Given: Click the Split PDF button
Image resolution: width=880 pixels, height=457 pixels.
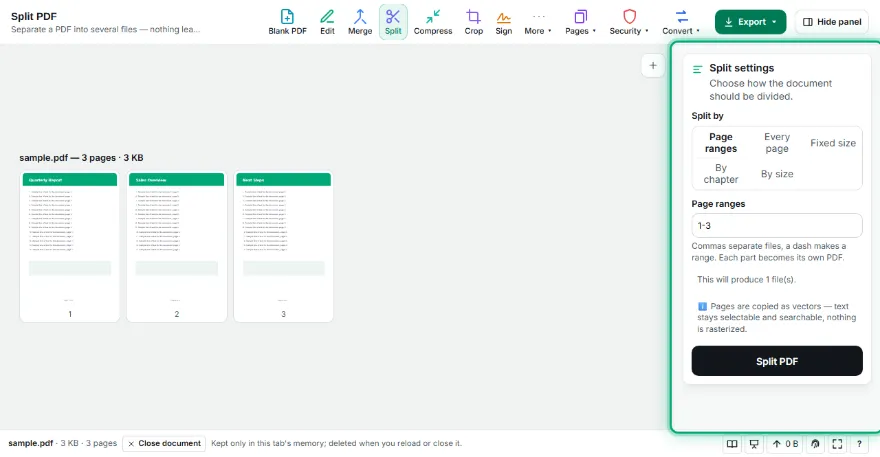Looking at the screenshot, I should pos(777,361).
